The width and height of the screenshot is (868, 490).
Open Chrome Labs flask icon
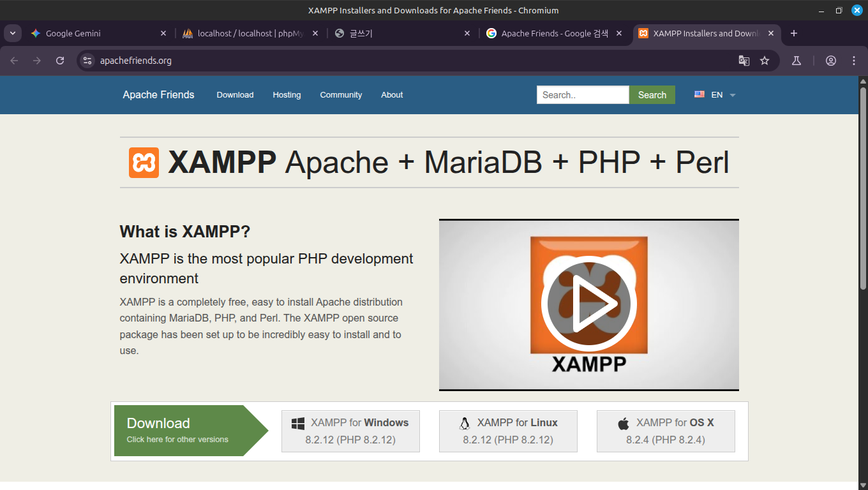796,61
